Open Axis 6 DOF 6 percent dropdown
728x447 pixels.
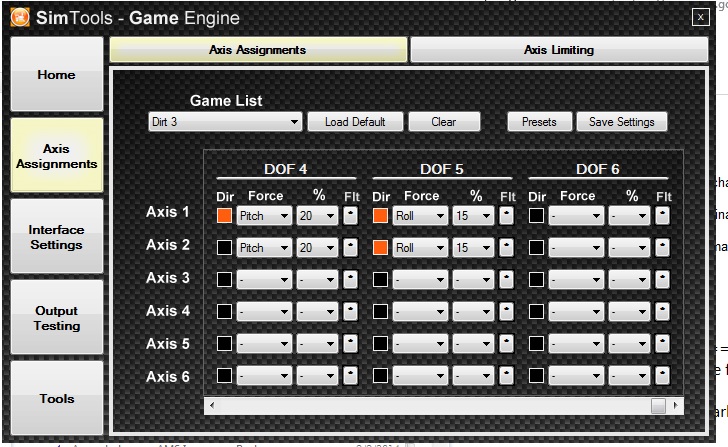pos(629,376)
